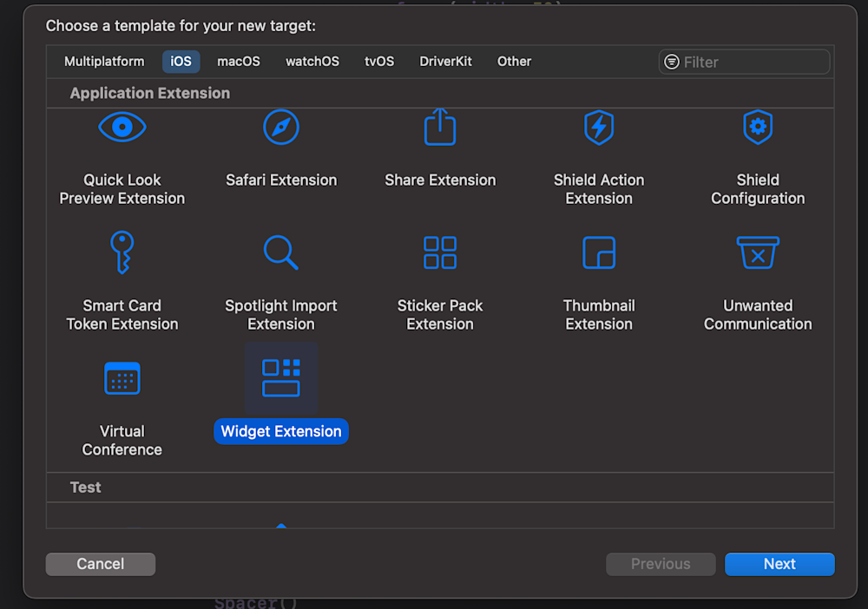Open the macOS platform tab
This screenshot has height=609, width=868.
[239, 62]
